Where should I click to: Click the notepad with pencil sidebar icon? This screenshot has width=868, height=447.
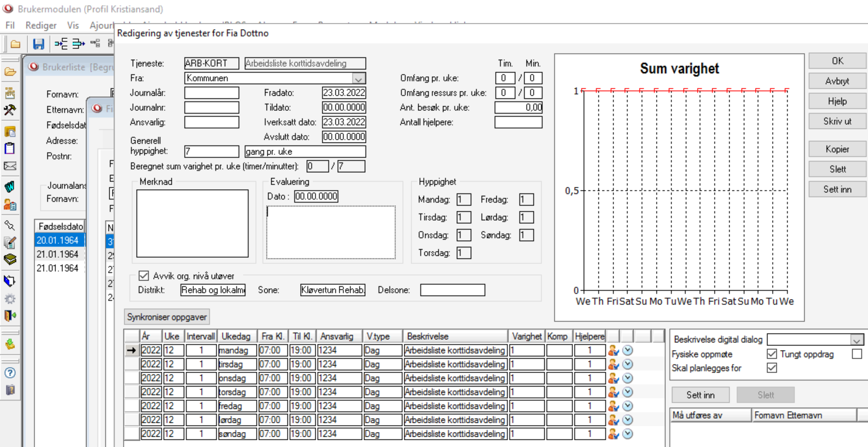[x=10, y=242]
